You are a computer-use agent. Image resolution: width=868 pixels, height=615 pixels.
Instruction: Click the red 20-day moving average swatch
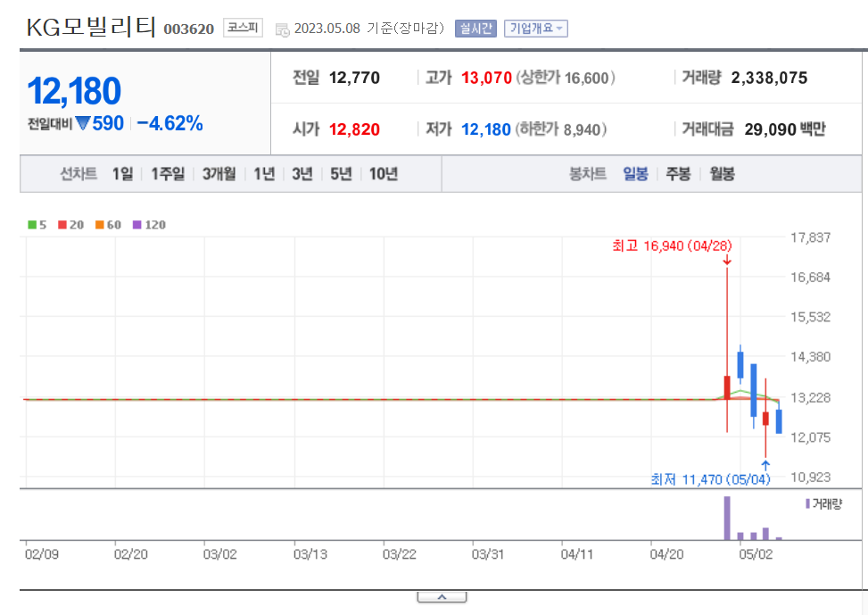click(62, 224)
